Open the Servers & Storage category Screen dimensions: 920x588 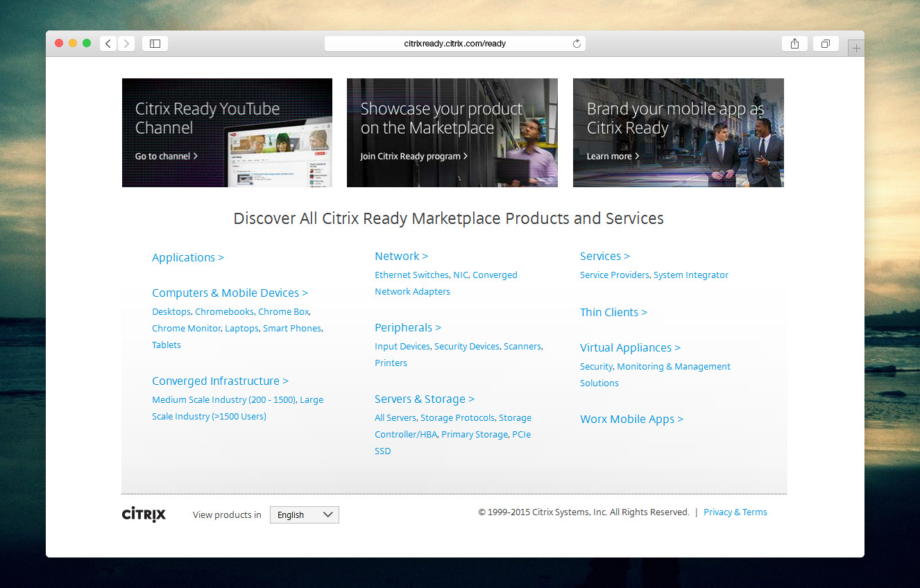click(425, 399)
